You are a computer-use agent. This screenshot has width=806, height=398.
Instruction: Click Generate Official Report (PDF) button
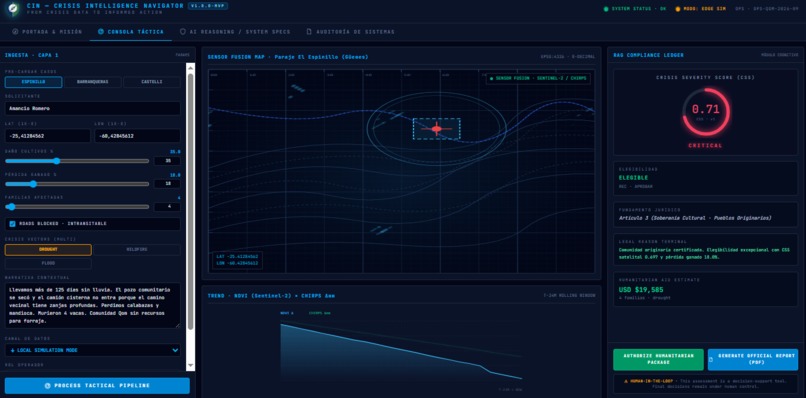click(x=753, y=359)
